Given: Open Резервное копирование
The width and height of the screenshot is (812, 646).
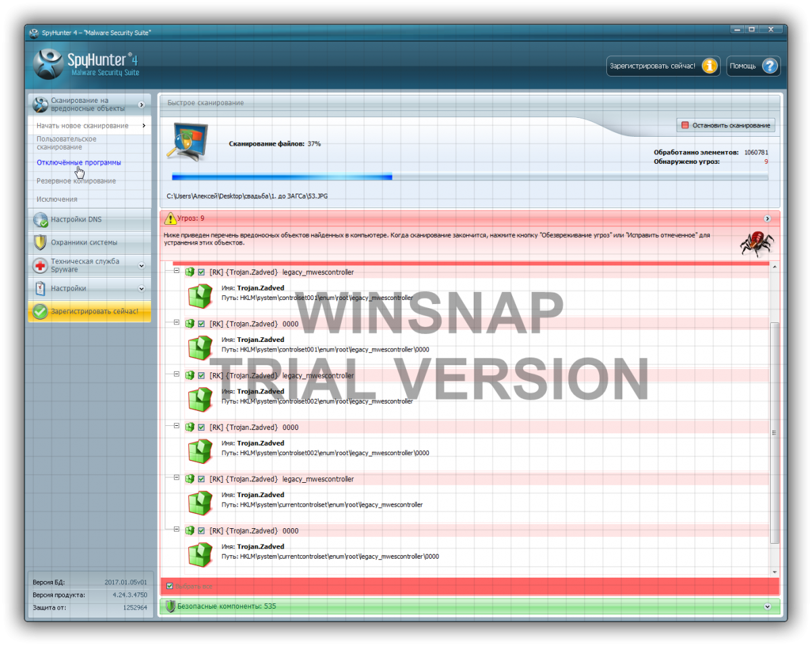Looking at the screenshot, I should coord(76,181).
